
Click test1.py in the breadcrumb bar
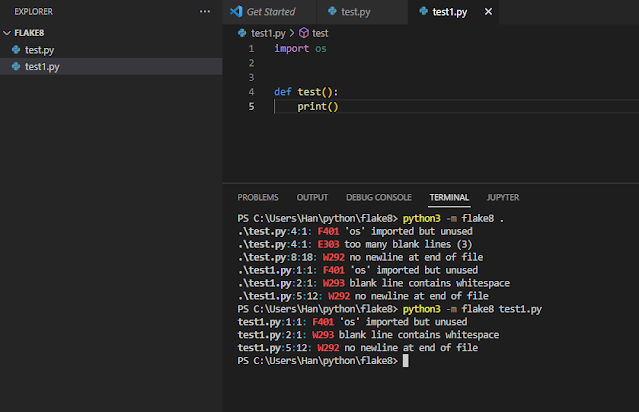268,33
